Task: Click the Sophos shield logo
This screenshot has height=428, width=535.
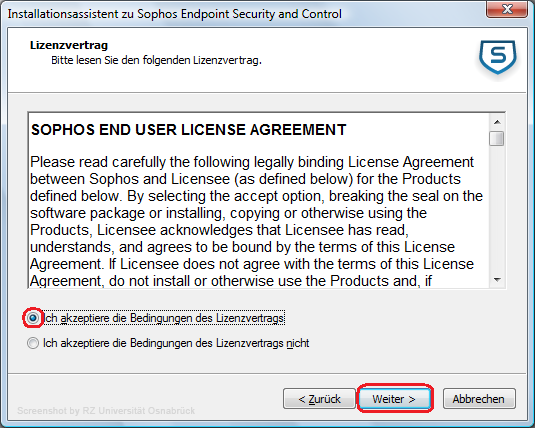Action: pos(497,57)
